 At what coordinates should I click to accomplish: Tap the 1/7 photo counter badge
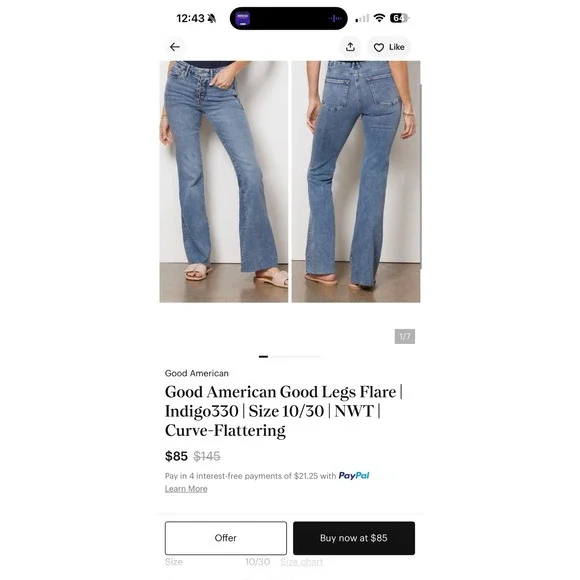(x=405, y=336)
